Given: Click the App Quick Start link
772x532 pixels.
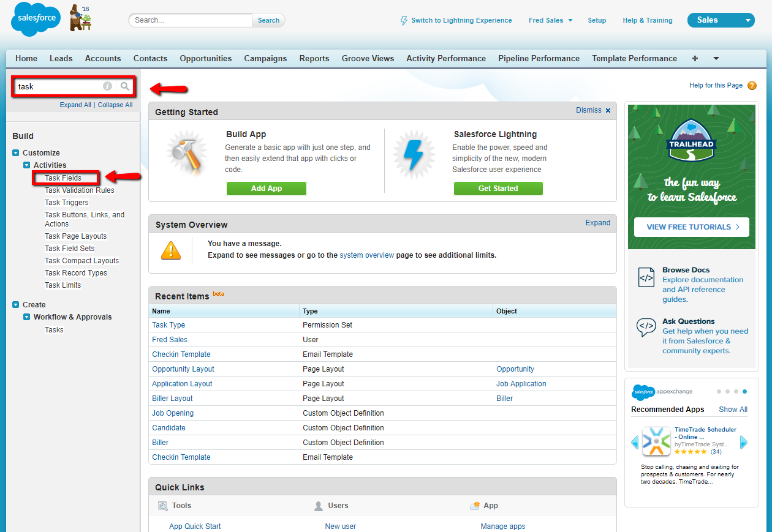Looking at the screenshot, I should click(195, 526).
